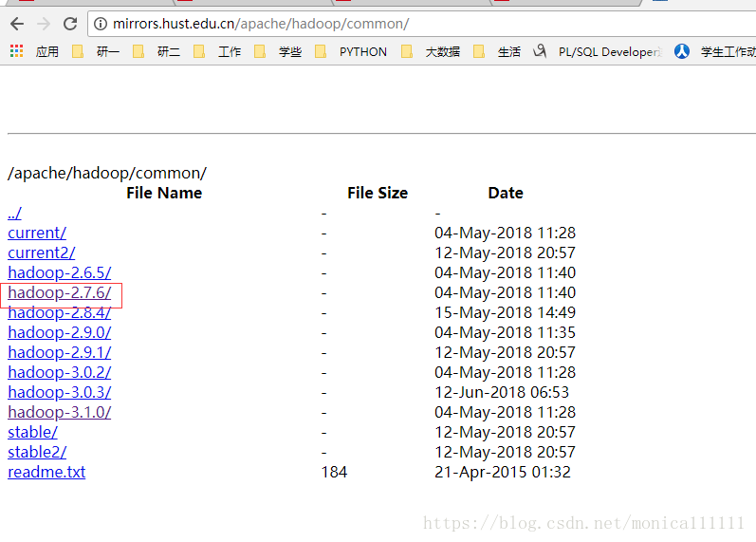
Task: Open the hadoop-2.7.6/ directory
Action: point(60,292)
